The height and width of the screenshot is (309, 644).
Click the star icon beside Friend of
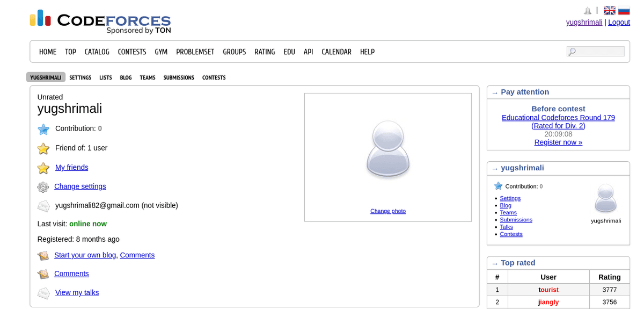tap(43, 148)
